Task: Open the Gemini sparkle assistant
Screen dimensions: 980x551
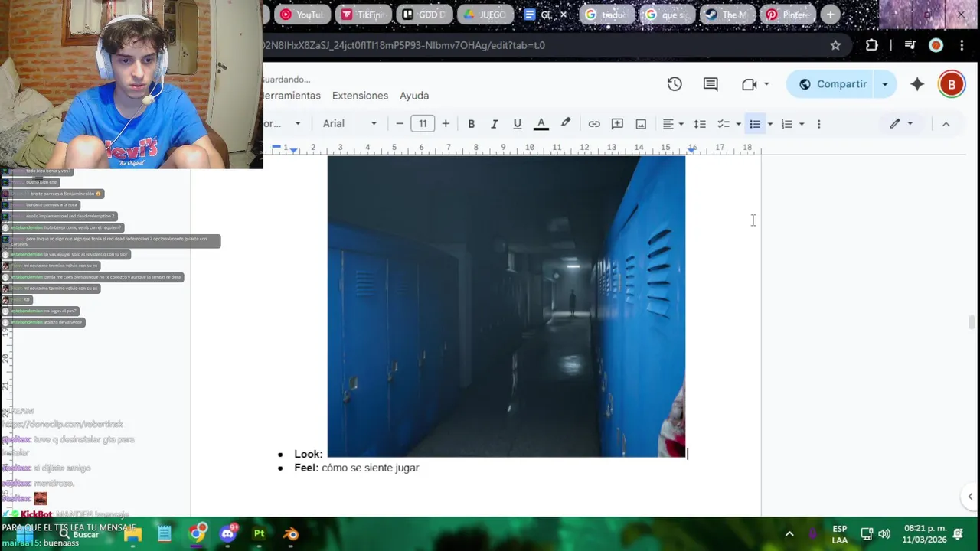Action: click(917, 84)
